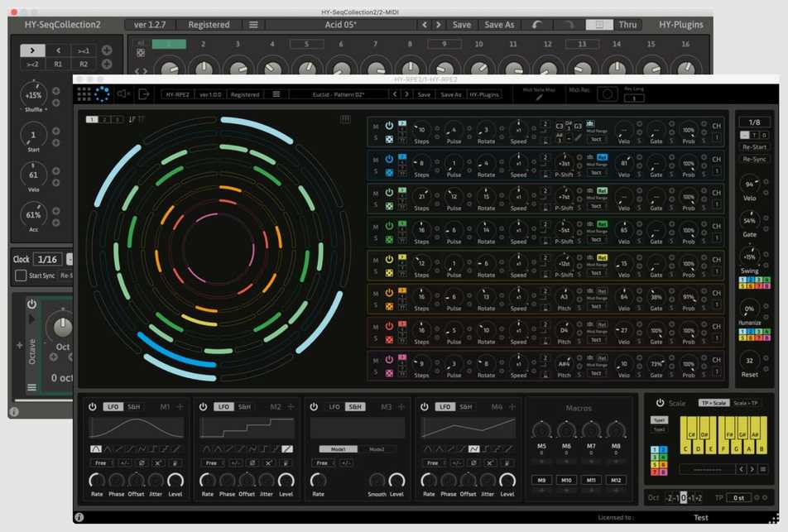
Task: Click the export arrow icon in HY-RPE2 header
Action: click(144, 94)
